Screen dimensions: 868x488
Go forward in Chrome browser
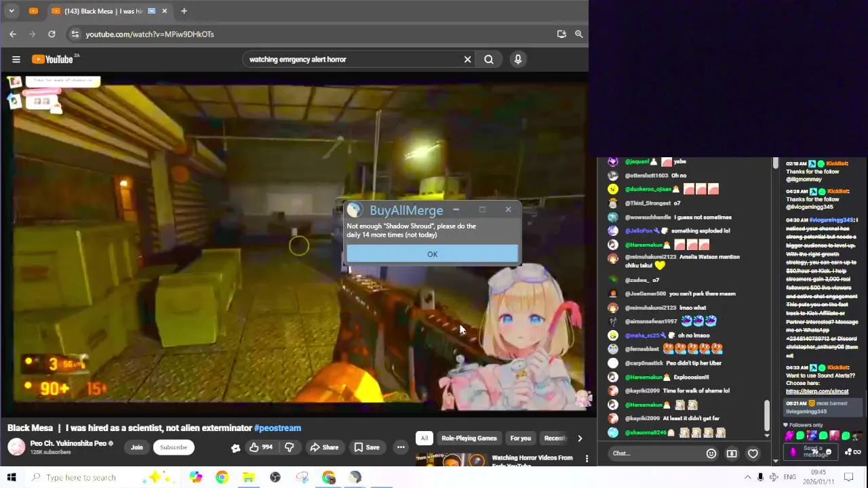click(x=32, y=34)
